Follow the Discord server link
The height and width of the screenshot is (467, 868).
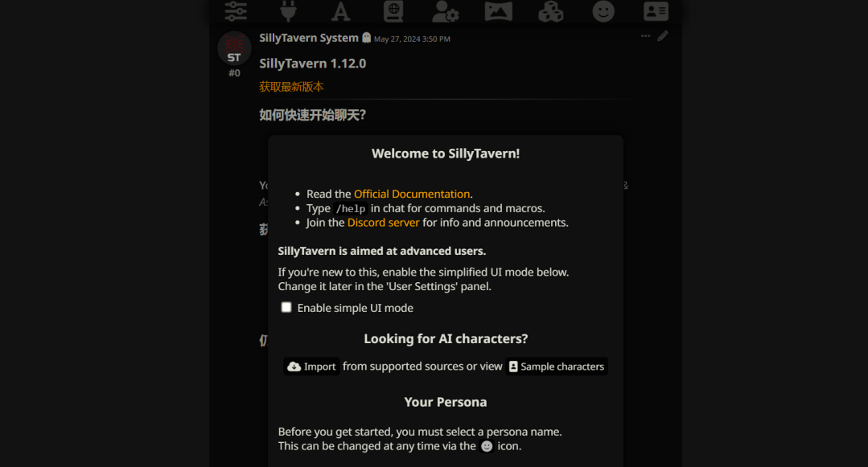384,223
